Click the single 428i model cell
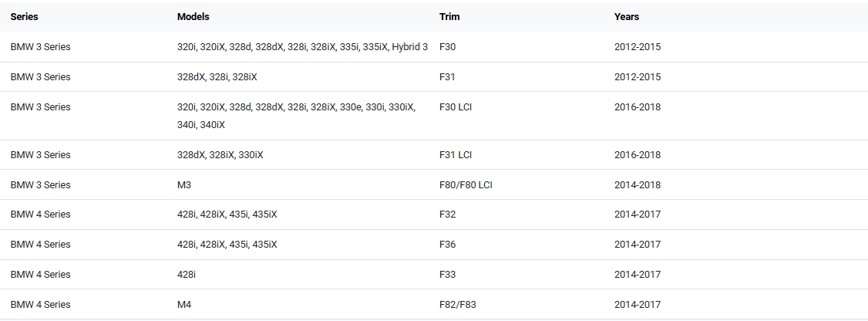This screenshot has height=321, width=868. click(187, 275)
